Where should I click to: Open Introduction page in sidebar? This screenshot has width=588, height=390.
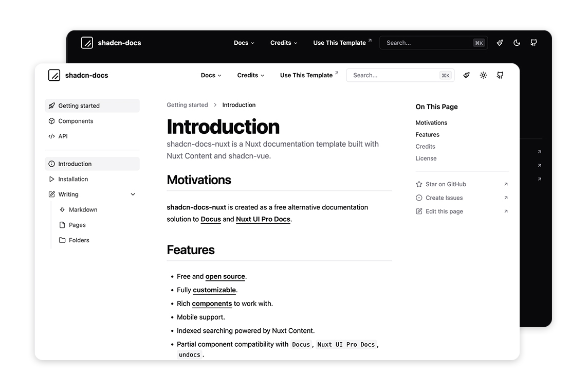(92, 164)
